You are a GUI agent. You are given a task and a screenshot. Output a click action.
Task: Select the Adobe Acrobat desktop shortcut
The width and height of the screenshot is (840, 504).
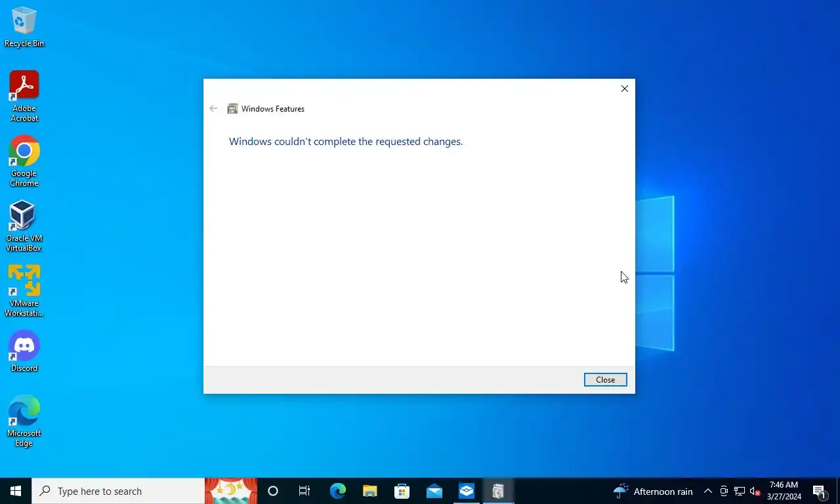[x=24, y=96]
